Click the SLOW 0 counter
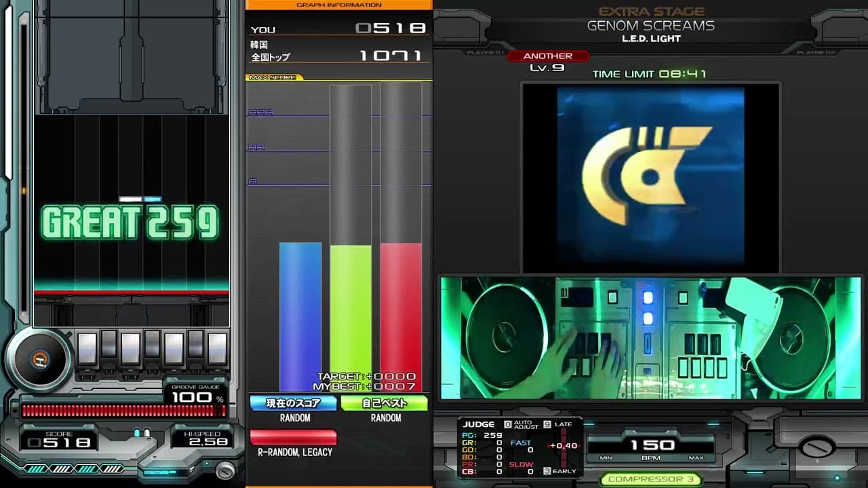The image size is (868, 488). tap(521, 468)
